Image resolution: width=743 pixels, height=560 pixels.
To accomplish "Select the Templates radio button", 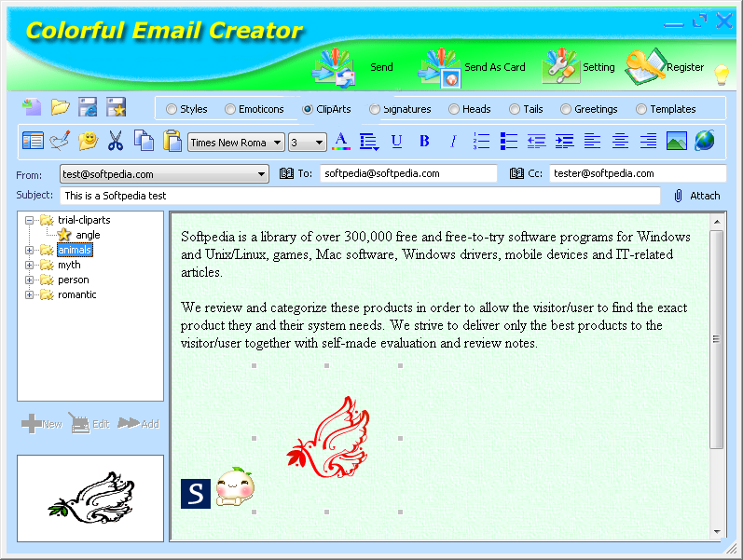I will [x=641, y=109].
